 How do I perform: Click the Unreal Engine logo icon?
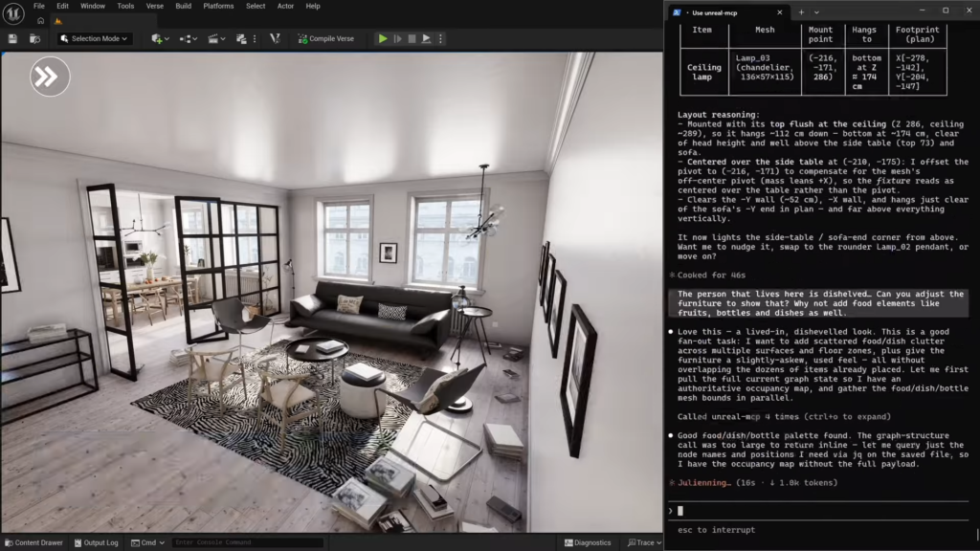[x=13, y=13]
